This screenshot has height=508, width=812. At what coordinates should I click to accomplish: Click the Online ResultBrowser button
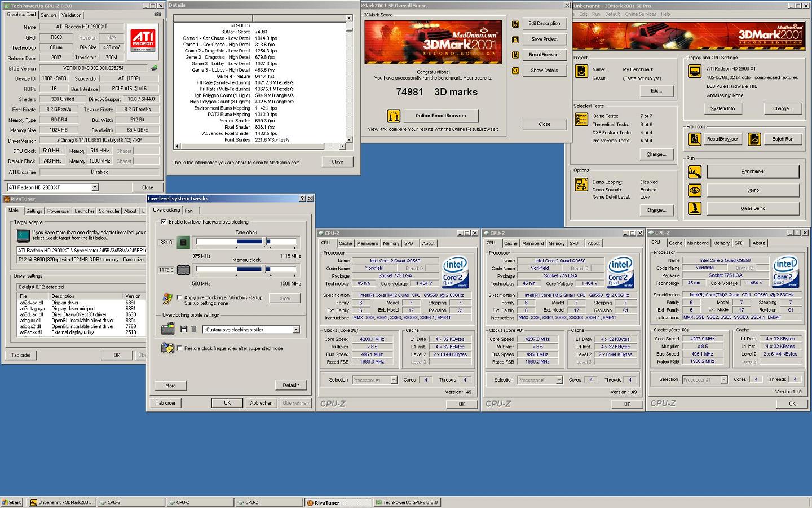(441, 116)
